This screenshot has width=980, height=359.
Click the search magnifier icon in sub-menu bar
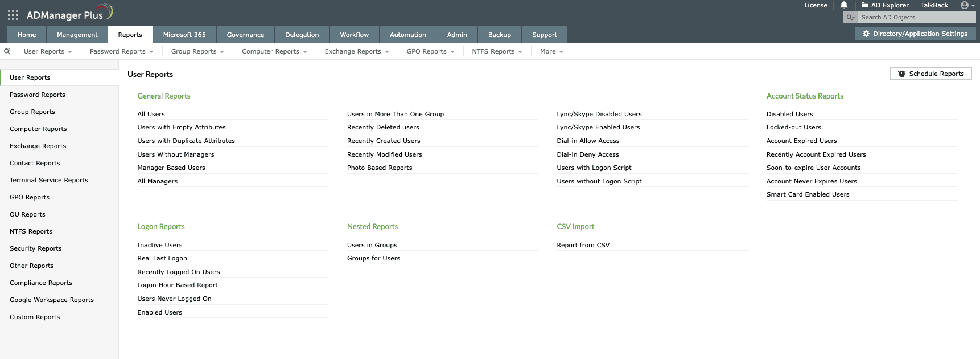pyautogui.click(x=7, y=51)
